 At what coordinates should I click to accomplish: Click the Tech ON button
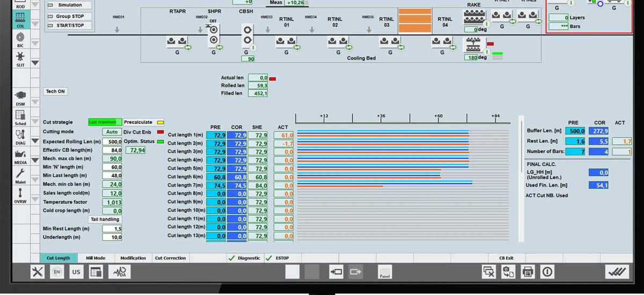(x=55, y=92)
